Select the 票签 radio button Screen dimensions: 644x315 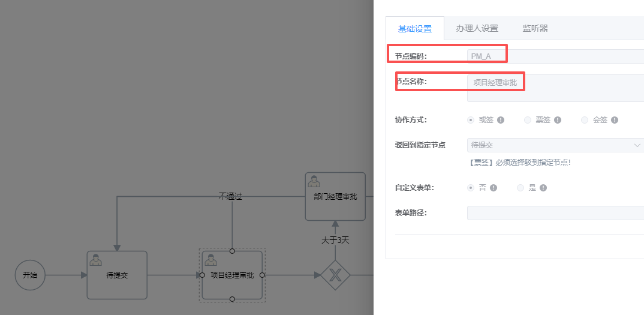[528, 120]
